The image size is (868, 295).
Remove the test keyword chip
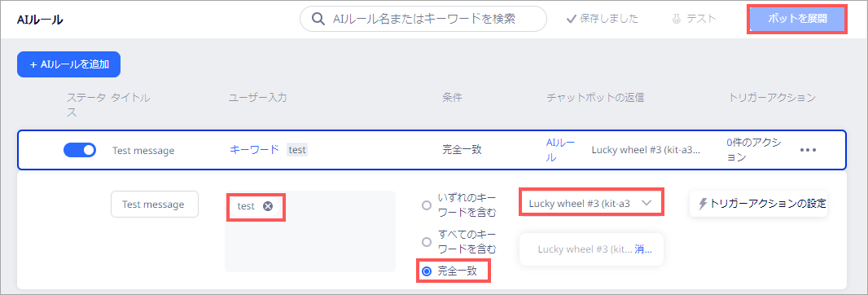[x=268, y=206]
